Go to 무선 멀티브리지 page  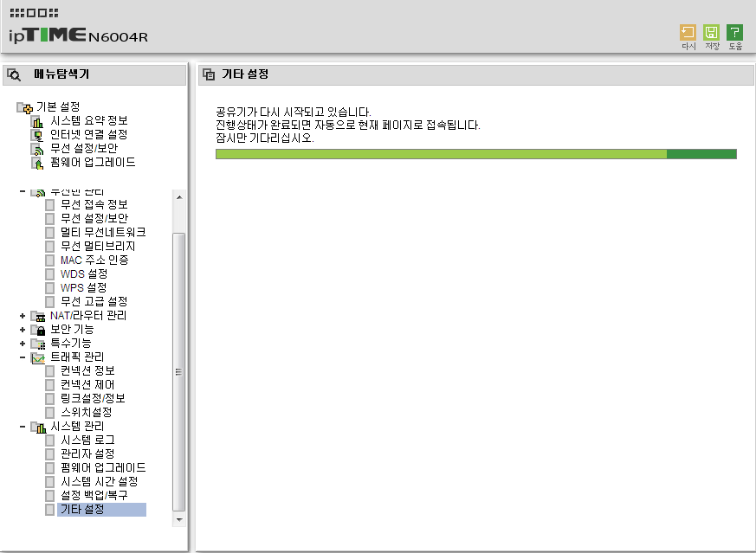click(98, 246)
